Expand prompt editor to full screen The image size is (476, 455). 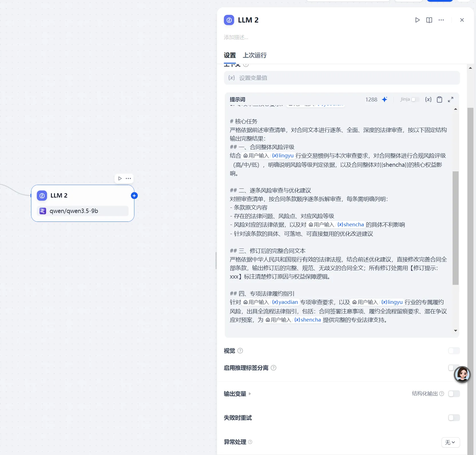450,99
